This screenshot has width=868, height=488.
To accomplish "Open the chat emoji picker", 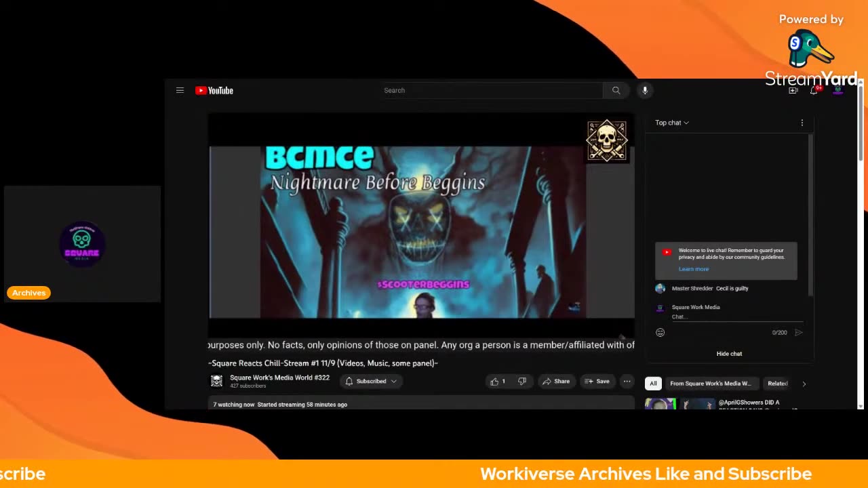I will coord(660,332).
